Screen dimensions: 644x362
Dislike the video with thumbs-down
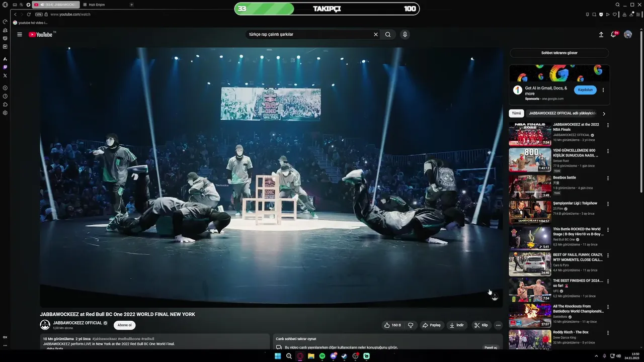411,325
